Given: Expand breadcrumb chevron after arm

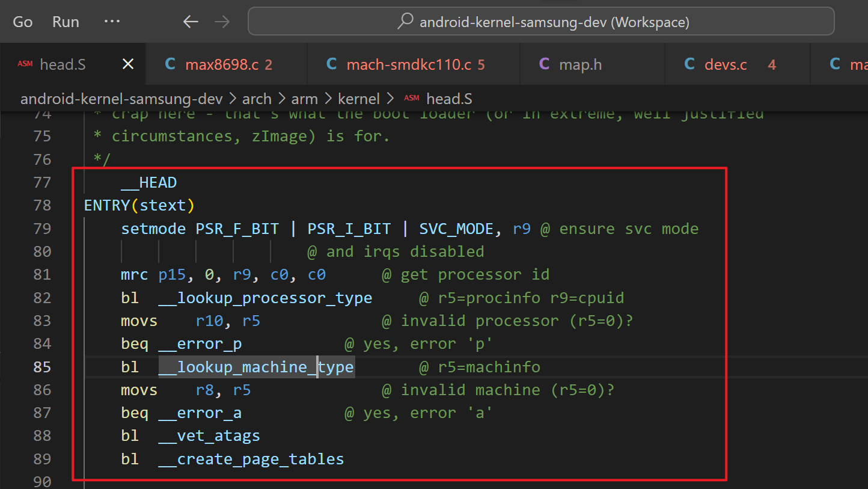Looking at the screenshot, I should pos(328,99).
